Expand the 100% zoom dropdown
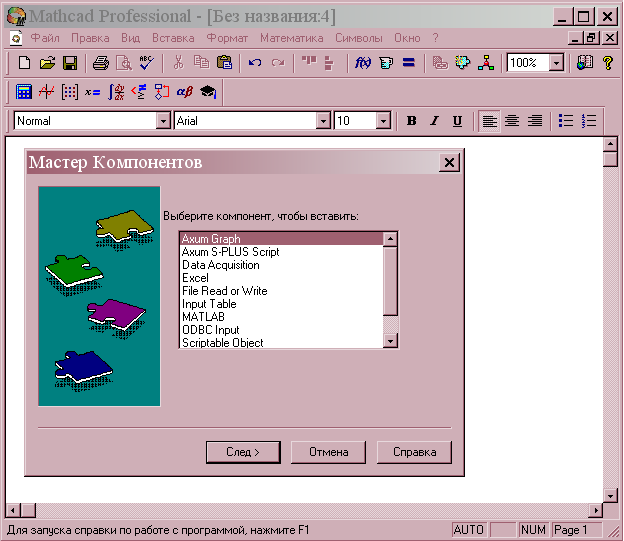 coord(556,63)
